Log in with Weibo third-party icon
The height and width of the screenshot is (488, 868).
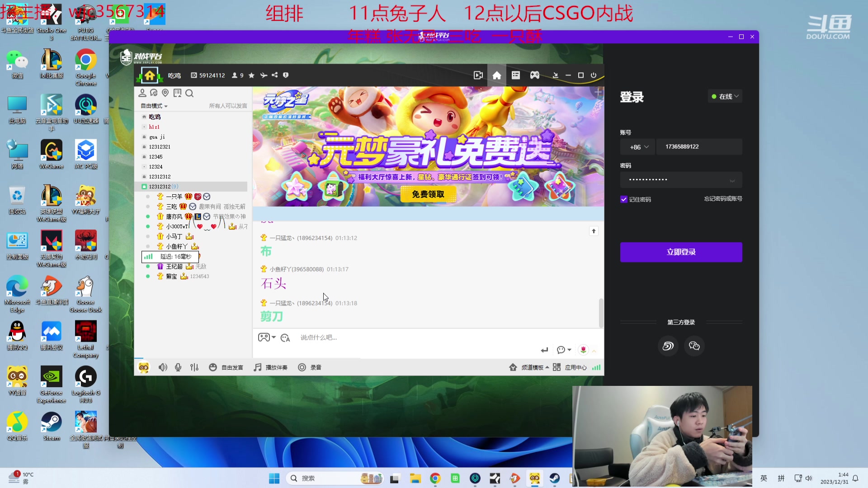pos(668,346)
